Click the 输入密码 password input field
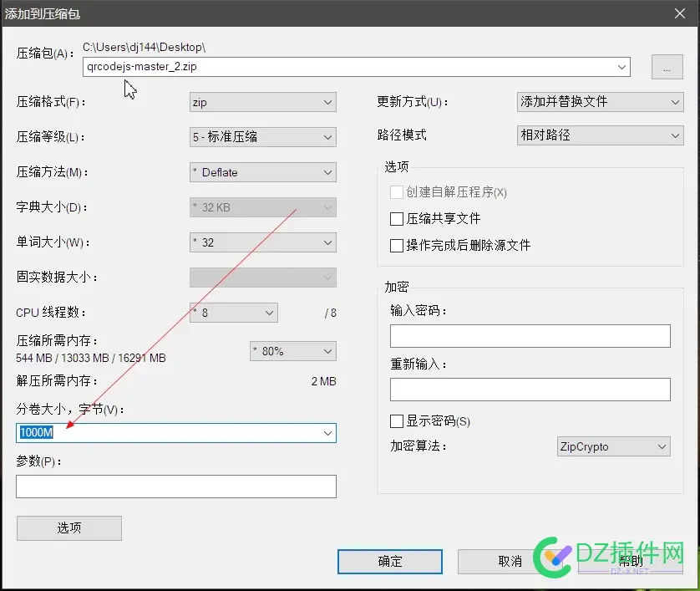The width and height of the screenshot is (700, 591). pos(531,335)
